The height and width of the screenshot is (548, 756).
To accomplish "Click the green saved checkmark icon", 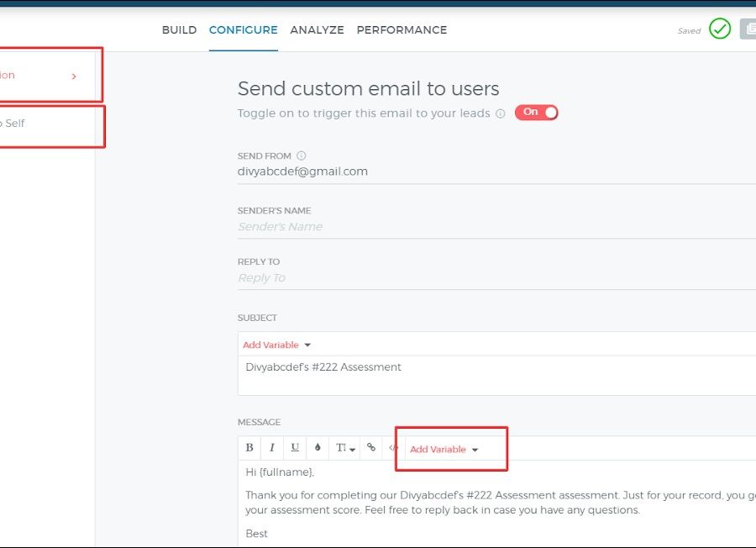I will click(x=720, y=29).
